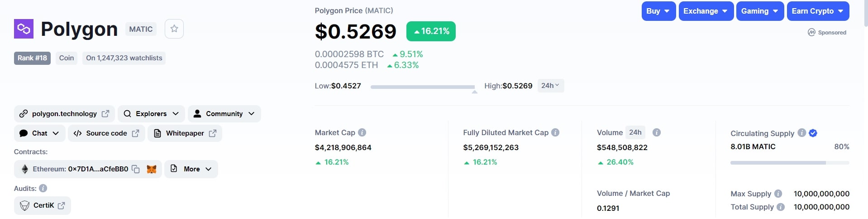Click the Ethereum contract address chip

(88, 169)
